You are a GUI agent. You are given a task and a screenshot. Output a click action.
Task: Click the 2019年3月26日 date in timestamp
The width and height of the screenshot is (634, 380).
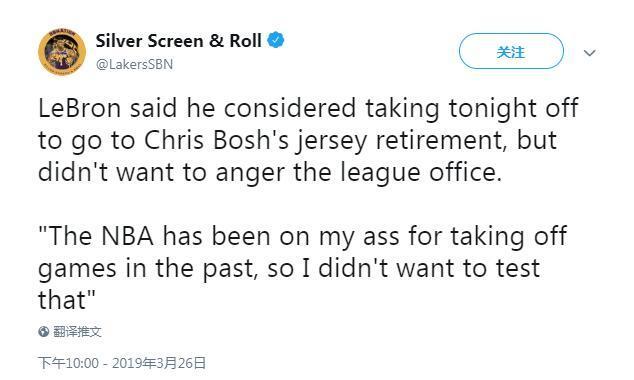click(159, 363)
